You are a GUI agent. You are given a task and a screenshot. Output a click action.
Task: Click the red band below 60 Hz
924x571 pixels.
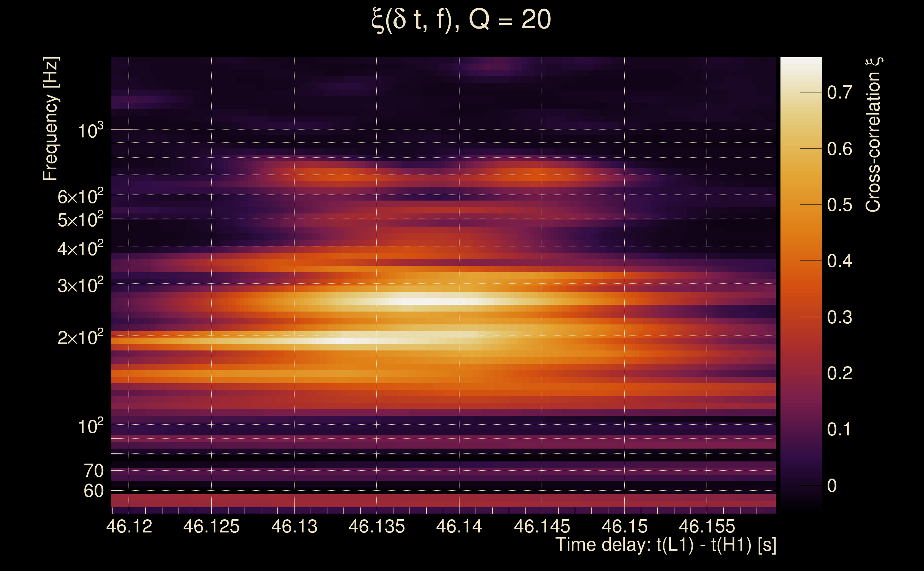[442, 501]
